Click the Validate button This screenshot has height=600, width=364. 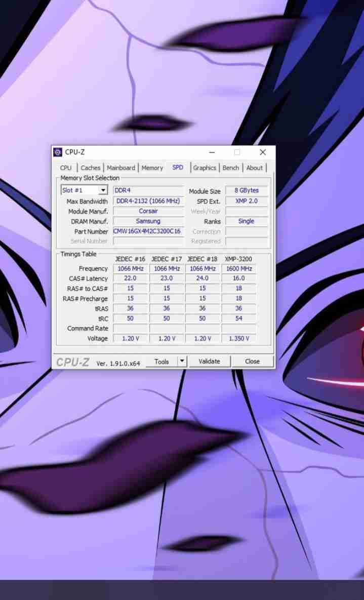[x=210, y=361]
